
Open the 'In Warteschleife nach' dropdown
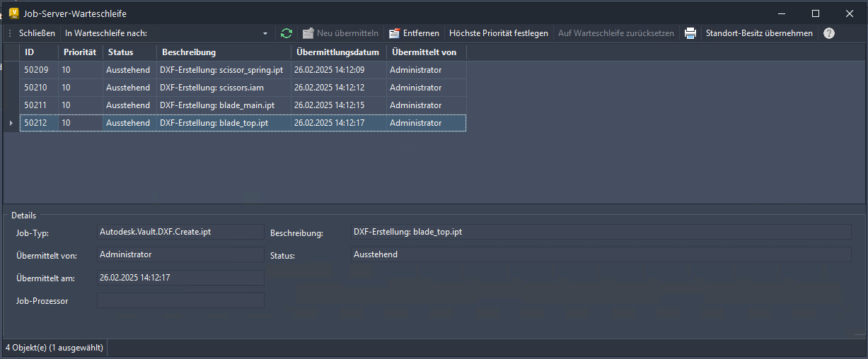[265, 33]
